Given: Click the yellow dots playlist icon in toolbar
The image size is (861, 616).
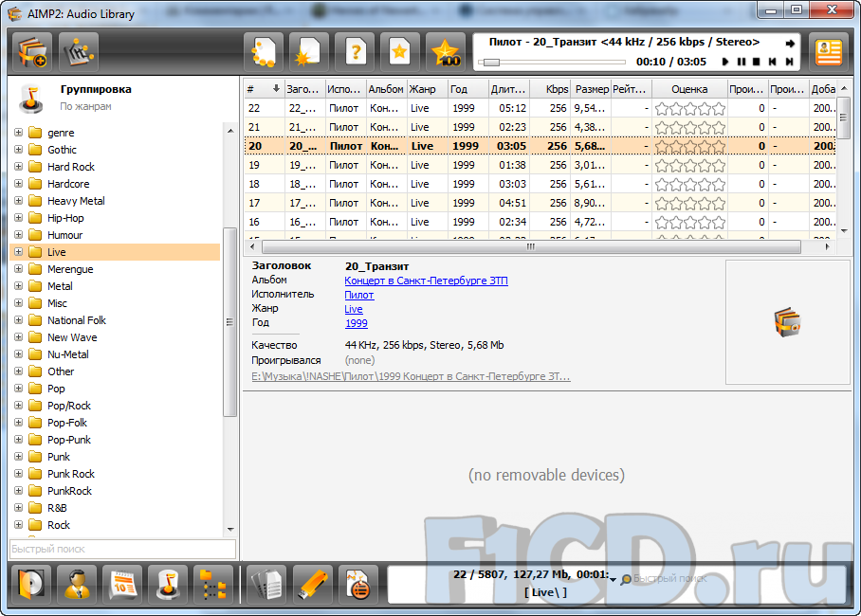Looking at the screenshot, I should [264, 53].
